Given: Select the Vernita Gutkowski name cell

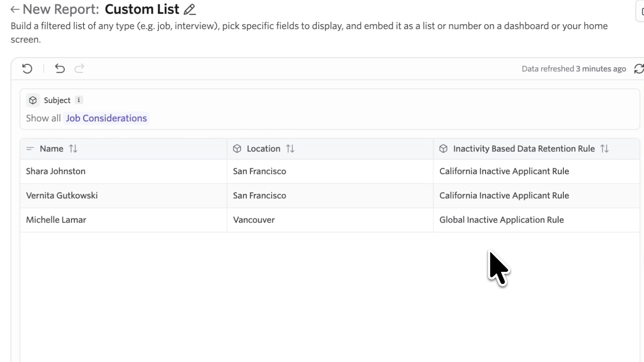Looking at the screenshot, I should coord(62,196).
